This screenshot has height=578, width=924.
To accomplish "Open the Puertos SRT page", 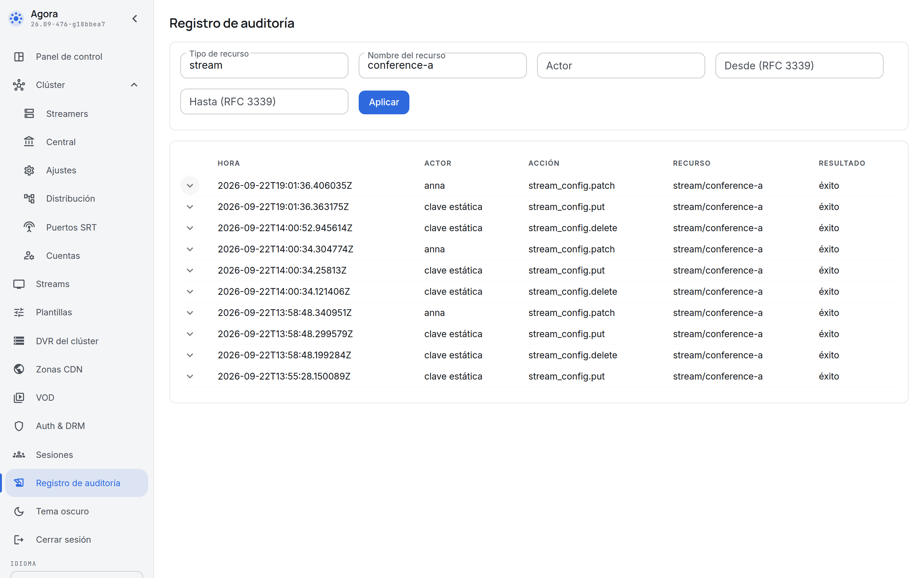I will click(76, 227).
